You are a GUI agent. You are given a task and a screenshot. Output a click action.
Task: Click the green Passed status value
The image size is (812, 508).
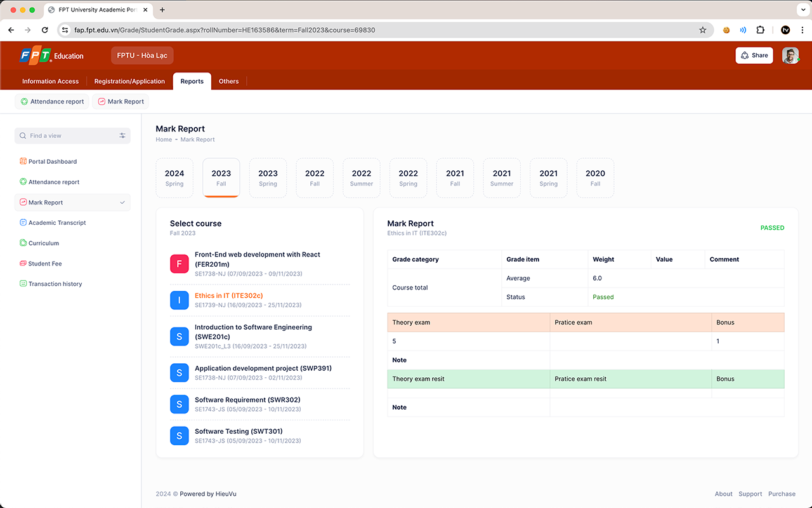click(x=603, y=297)
